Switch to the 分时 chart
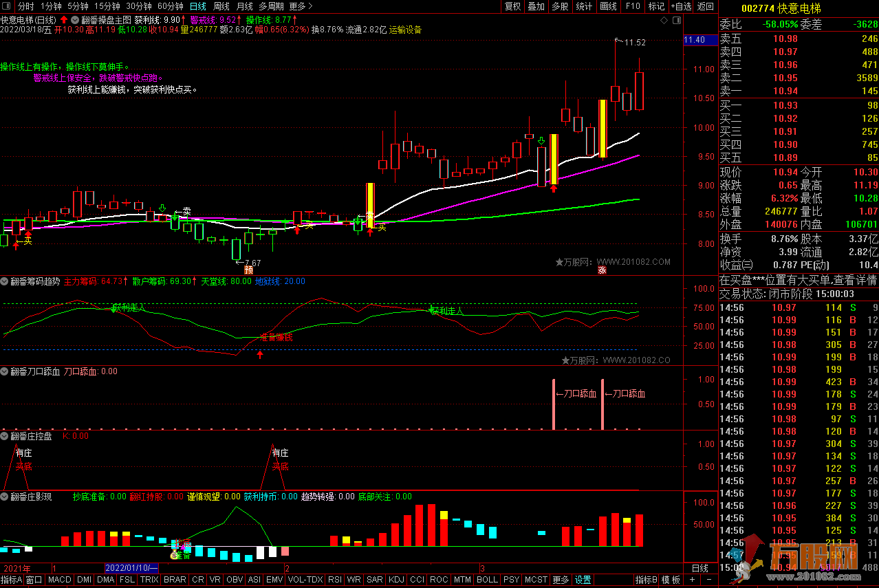 [x=25, y=6]
